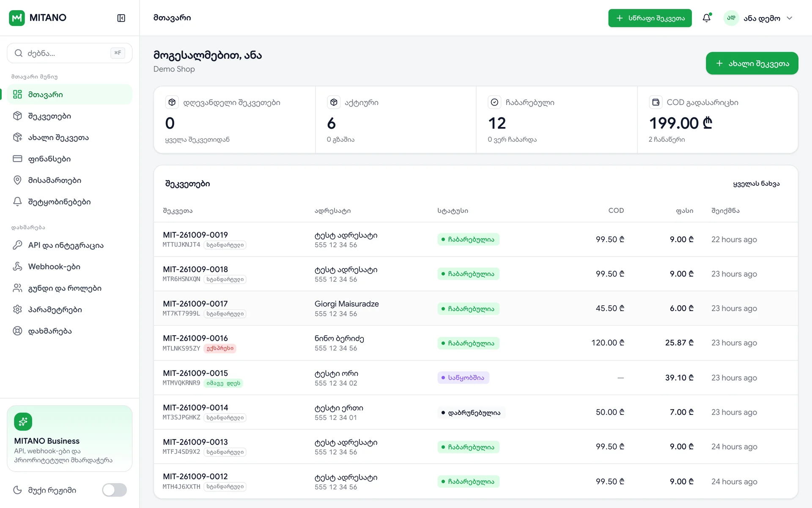Image resolution: width=812 pixels, height=508 pixels.
Task: Click the ად user avatar
Action: click(x=731, y=18)
